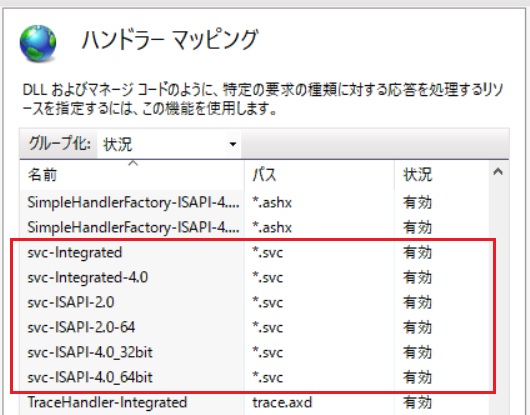The height and width of the screenshot is (415, 530).
Task: Click 有効 status of svc-ISAPI-2.0 row
Action: (x=417, y=302)
